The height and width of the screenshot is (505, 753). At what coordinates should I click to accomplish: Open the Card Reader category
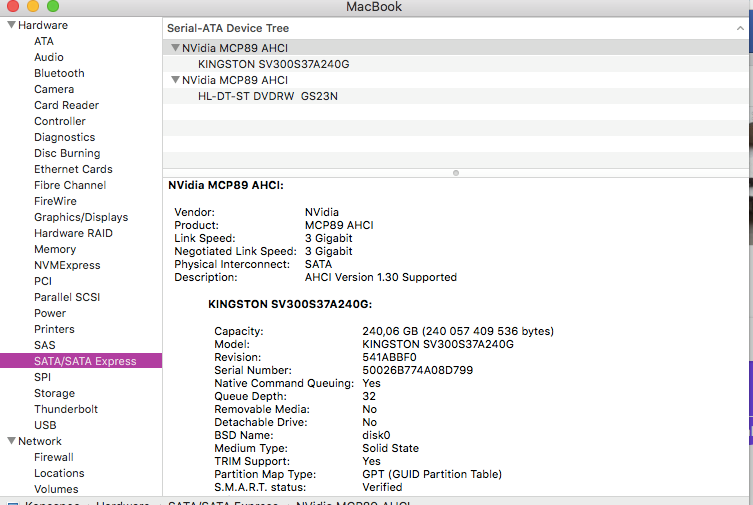[x=66, y=105]
